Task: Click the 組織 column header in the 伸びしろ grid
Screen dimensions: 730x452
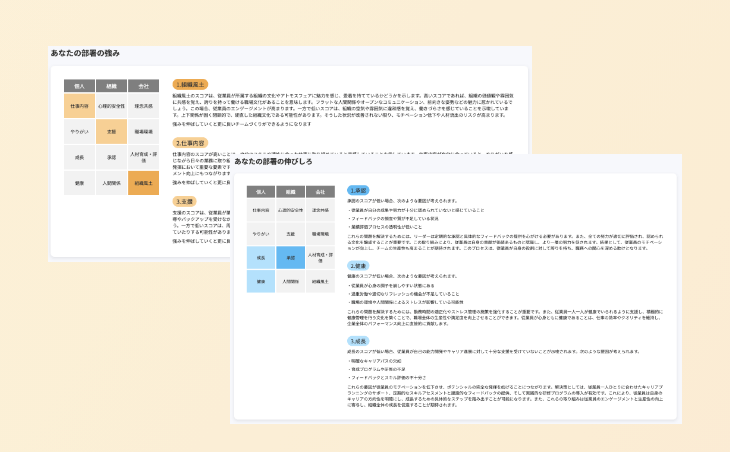Action: tap(291, 192)
